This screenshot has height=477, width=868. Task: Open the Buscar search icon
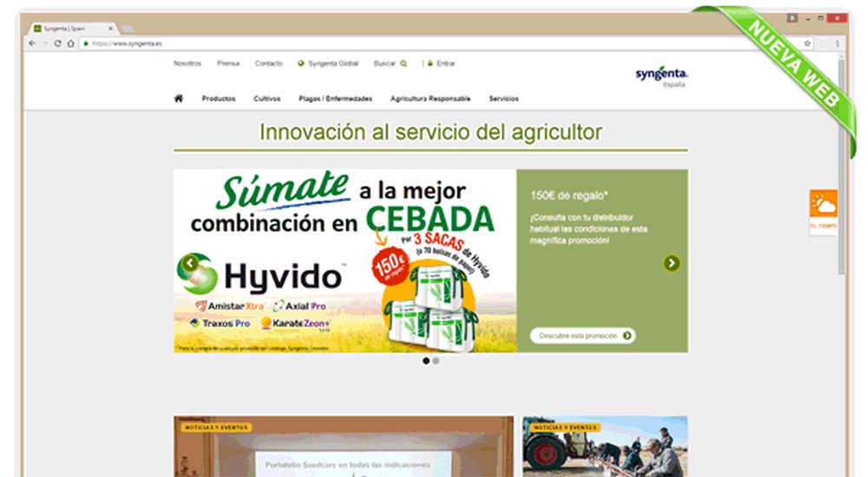pos(403,63)
